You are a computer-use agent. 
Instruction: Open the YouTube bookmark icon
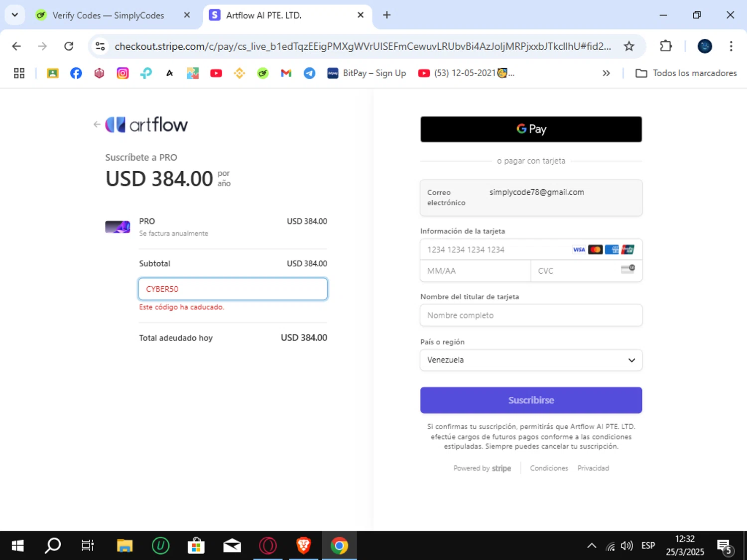click(x=216, y=73)
